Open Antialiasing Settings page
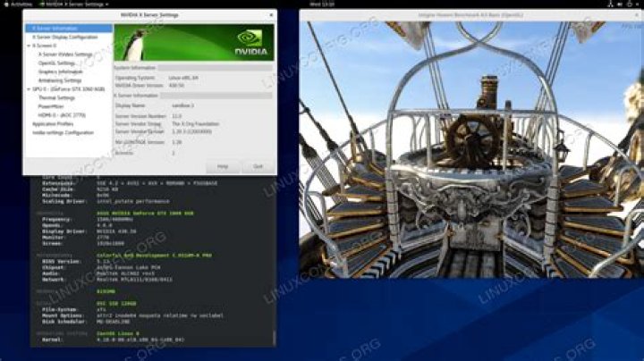The image size is (644, 361). pyautogui.click(x=60, y=80)
